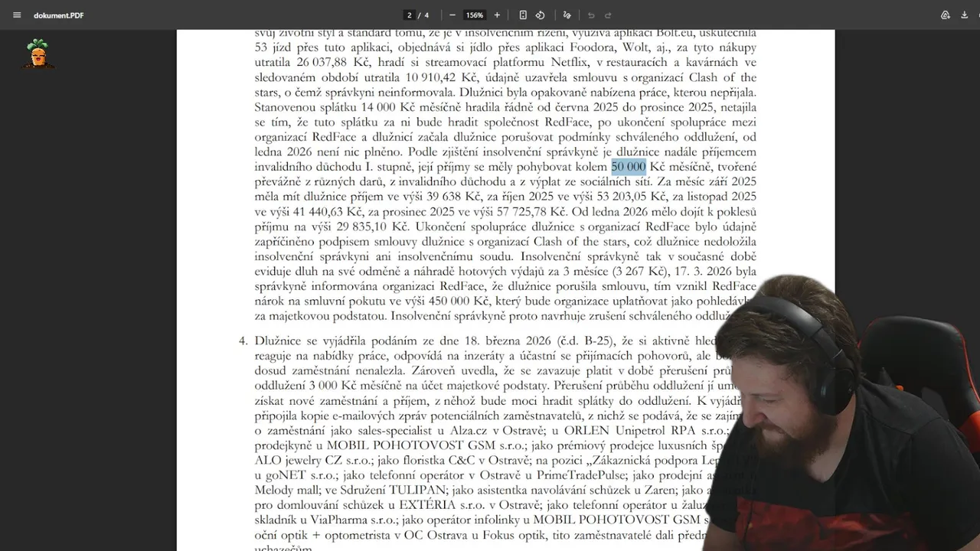980x551 pixels.
Task: Click the amount 10 910,42 Kč
Action: point(442,77)
